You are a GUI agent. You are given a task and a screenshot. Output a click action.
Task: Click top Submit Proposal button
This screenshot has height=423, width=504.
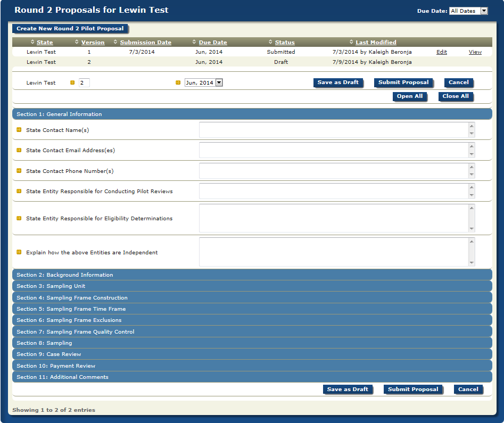click(403, 82)
